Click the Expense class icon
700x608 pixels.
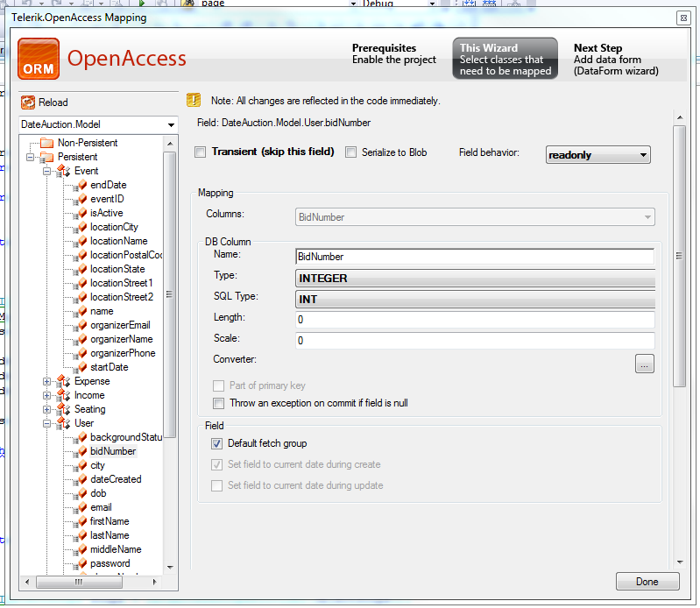[x=63, y=381]
